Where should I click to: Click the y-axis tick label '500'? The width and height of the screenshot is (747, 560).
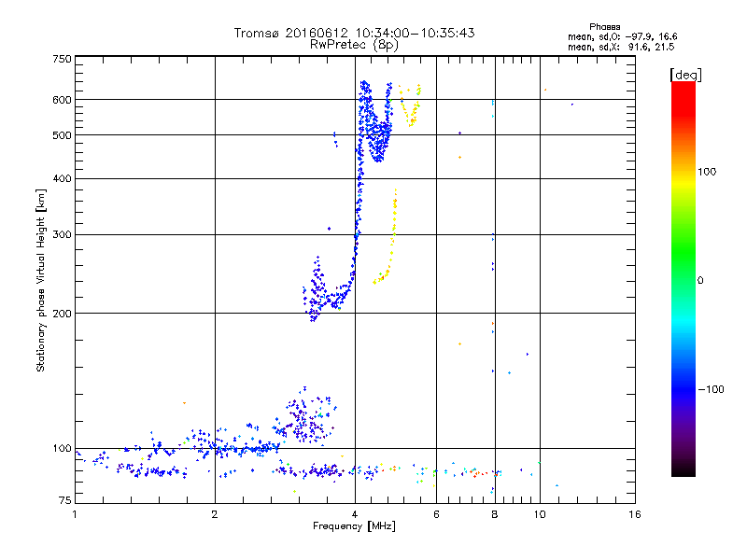coord(62,135)
